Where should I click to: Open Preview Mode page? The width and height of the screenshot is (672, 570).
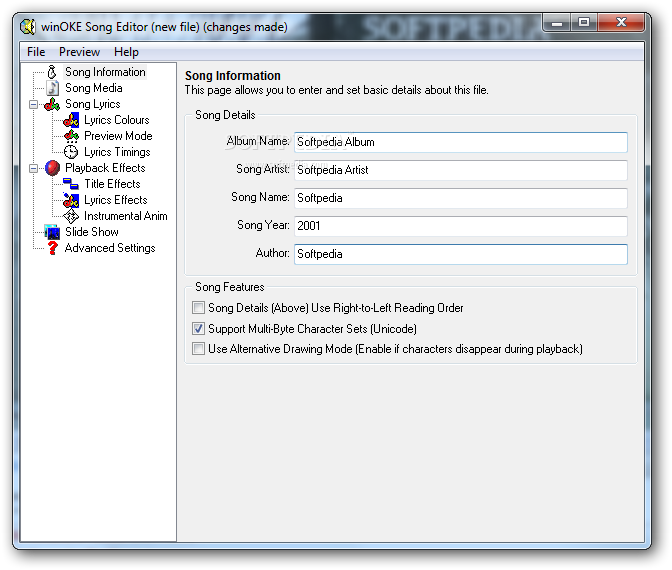point(118,136)
